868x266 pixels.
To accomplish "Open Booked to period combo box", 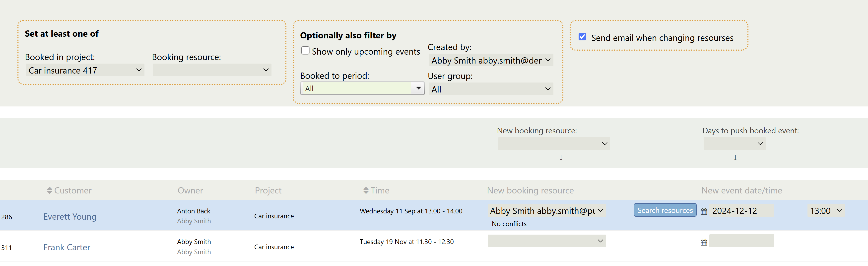I will (x=362, y=88).
